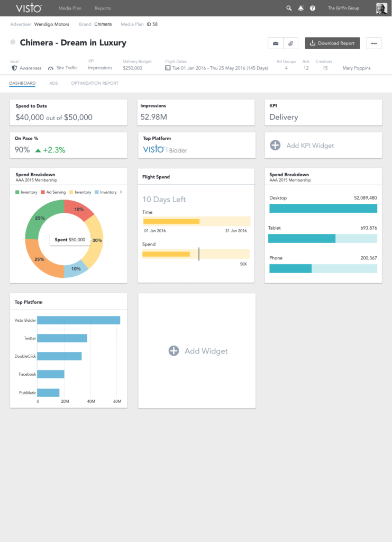The height and width of the screenshot is (542, 392).
Task: Toggle blue Inventory legend swatch
Action: 97,192
